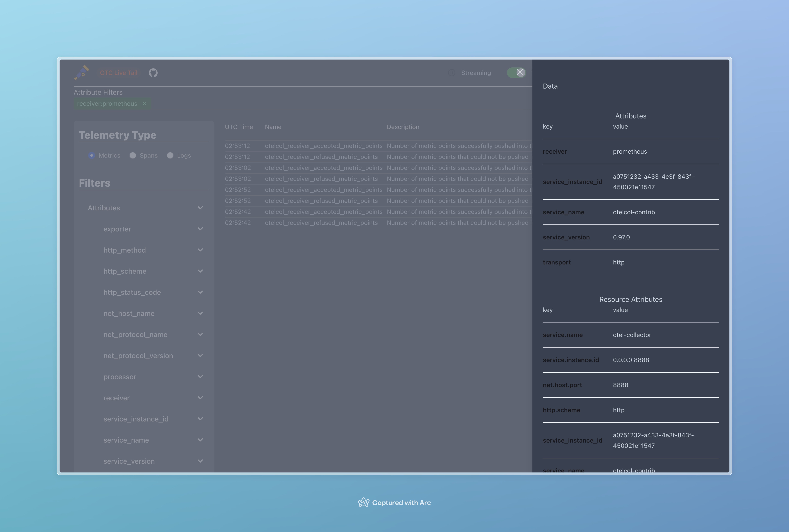
Task: Click the Attribute Filters label
Action: click(98, 92)
